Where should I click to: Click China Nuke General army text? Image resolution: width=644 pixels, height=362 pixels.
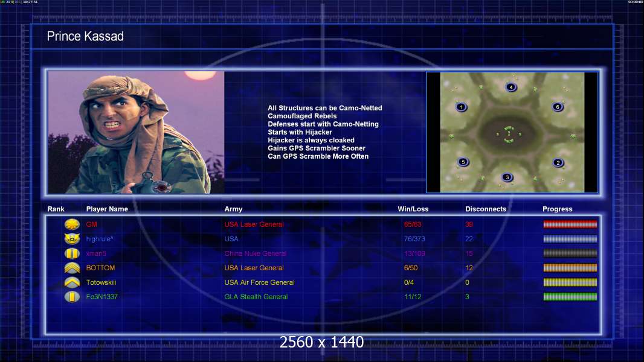click(255, 253)
